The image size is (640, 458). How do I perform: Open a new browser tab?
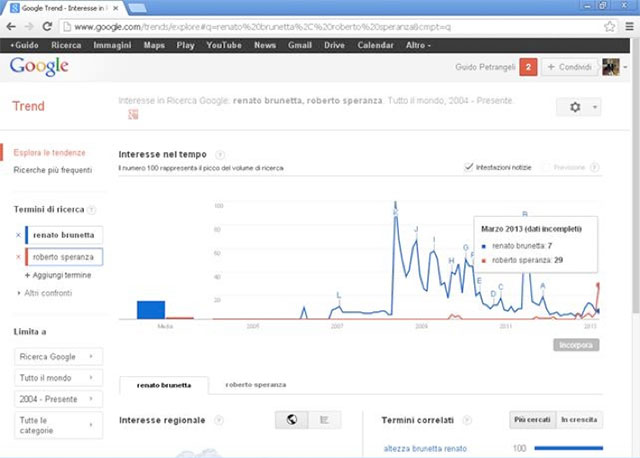137,8
